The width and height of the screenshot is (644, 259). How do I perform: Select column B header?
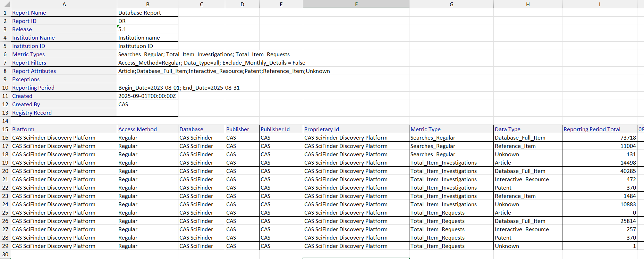(x=147, y=4)
